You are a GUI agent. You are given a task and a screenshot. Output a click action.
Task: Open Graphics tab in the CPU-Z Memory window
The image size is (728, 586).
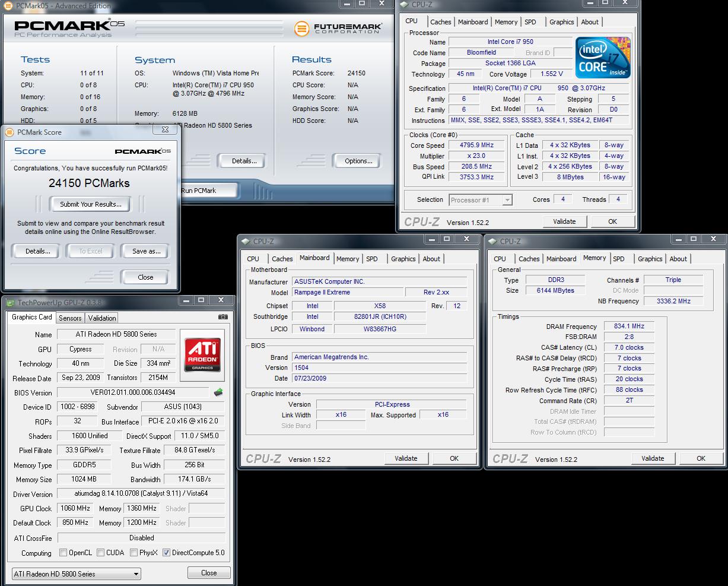[x=650, y=259]
